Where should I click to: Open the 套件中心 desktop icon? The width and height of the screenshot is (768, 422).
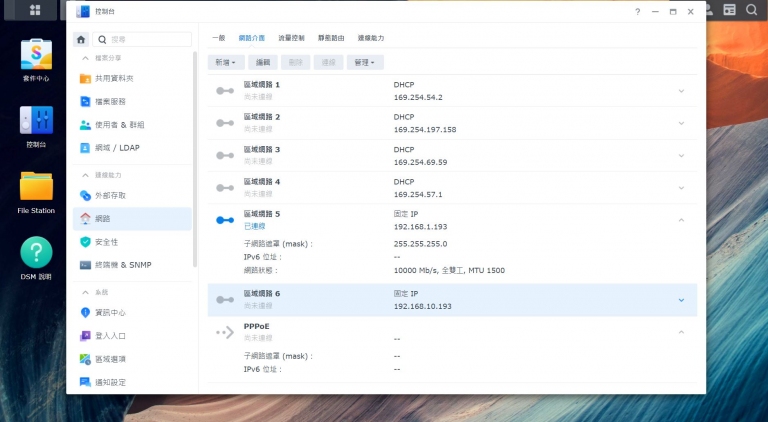[x=36, y=60]
